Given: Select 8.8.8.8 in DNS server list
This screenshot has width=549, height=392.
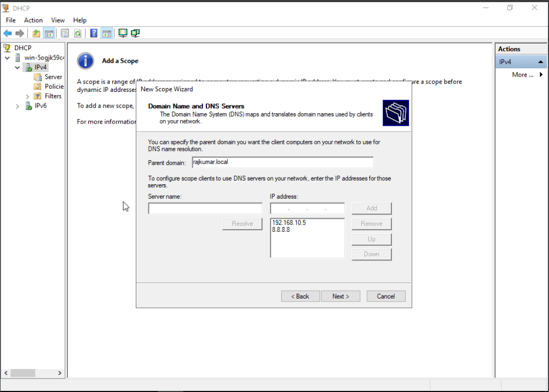Looking at the screenshot, I should point(281,230).
